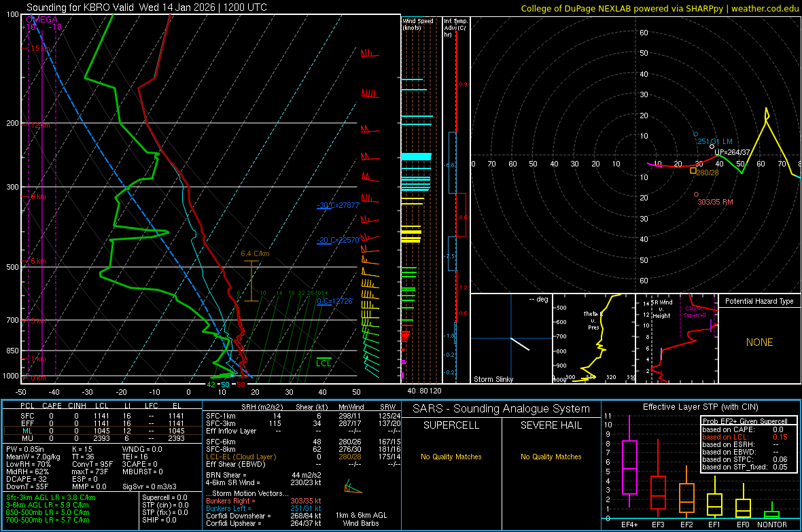Click the surface temperature 58 value
The image size is (802, 532).
coord(241,385)
